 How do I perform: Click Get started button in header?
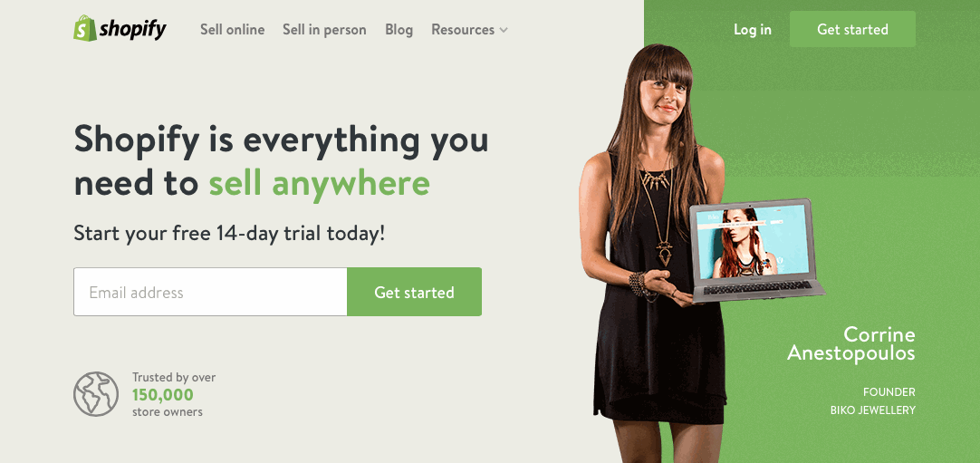pyautogui.click(x=852, y=29)
